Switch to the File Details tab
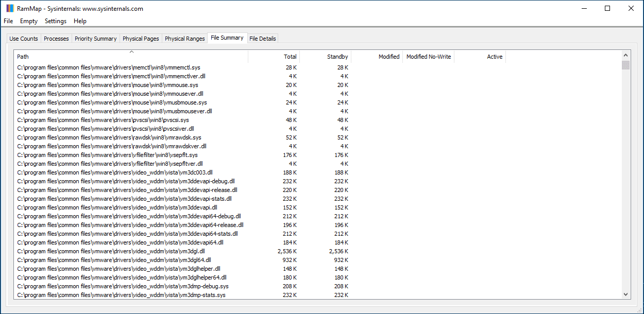 263,38
